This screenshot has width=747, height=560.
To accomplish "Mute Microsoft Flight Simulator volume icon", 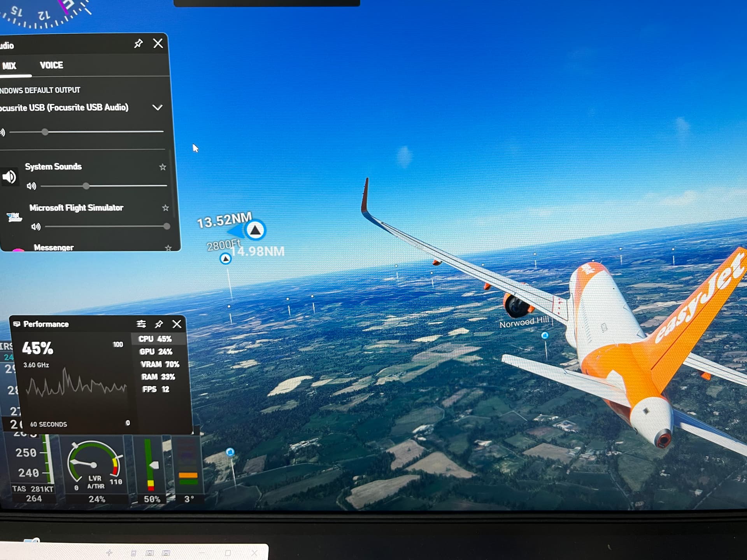I will pyautogui.click(x=36, y=226).
